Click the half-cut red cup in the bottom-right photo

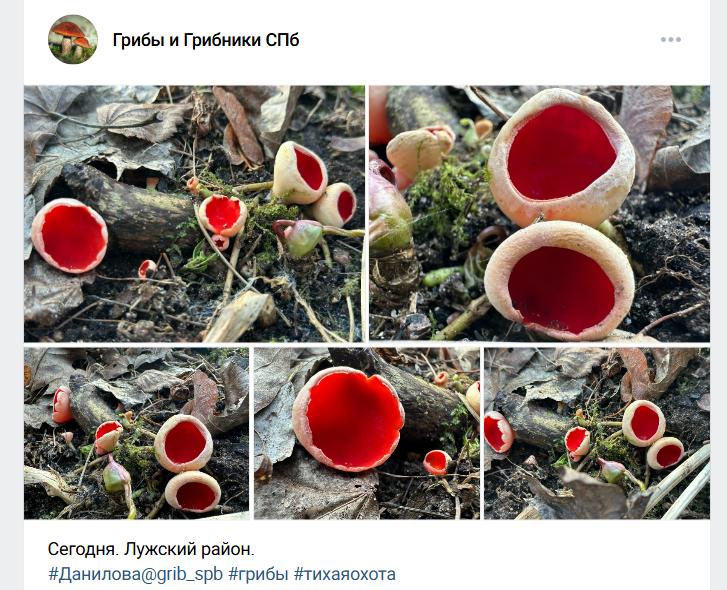click(x=498, y=432)
